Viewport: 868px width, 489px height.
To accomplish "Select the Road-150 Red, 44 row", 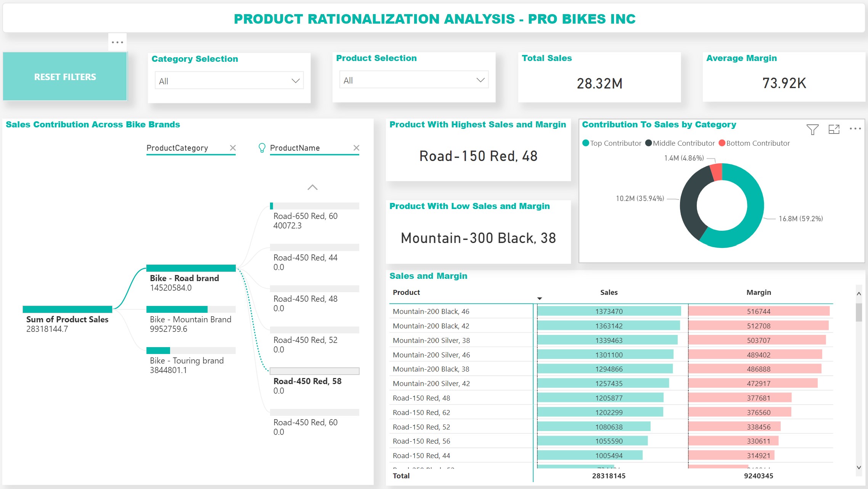I will click(x=611, y=455).
